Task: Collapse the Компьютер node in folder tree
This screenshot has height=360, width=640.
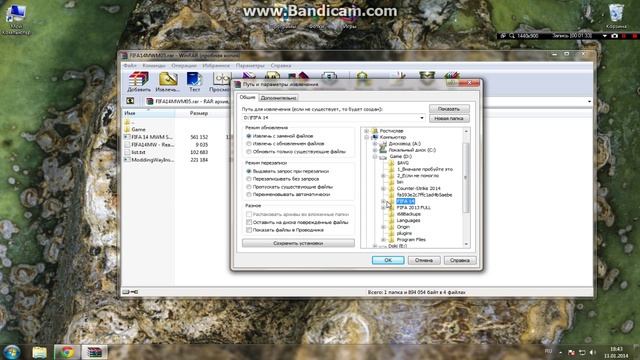Action: (x=366, y=137)
